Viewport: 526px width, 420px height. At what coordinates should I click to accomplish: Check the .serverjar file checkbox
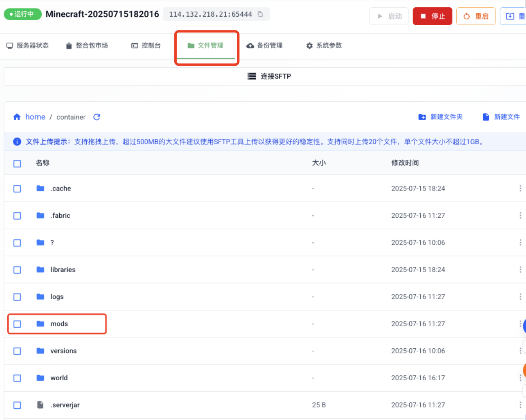tap(17, 405)
